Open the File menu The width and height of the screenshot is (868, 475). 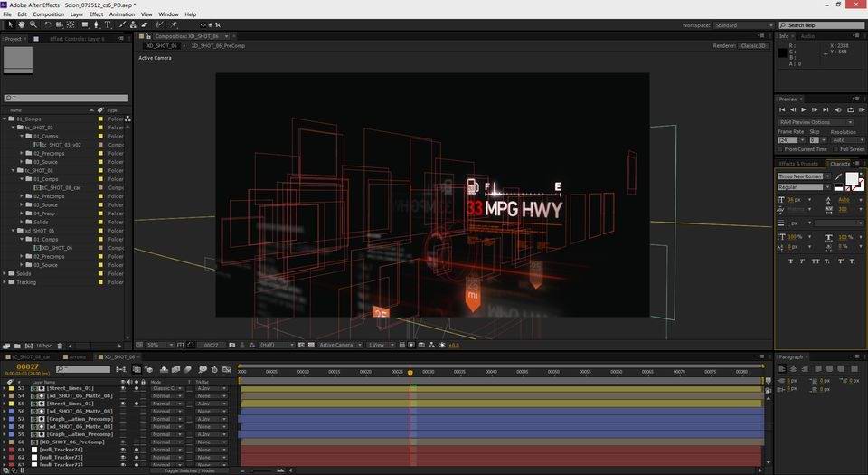[7, 14]
